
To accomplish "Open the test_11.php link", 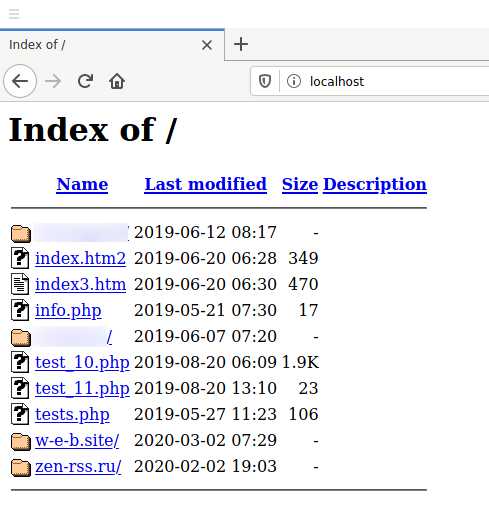I will tap(82, 388).
